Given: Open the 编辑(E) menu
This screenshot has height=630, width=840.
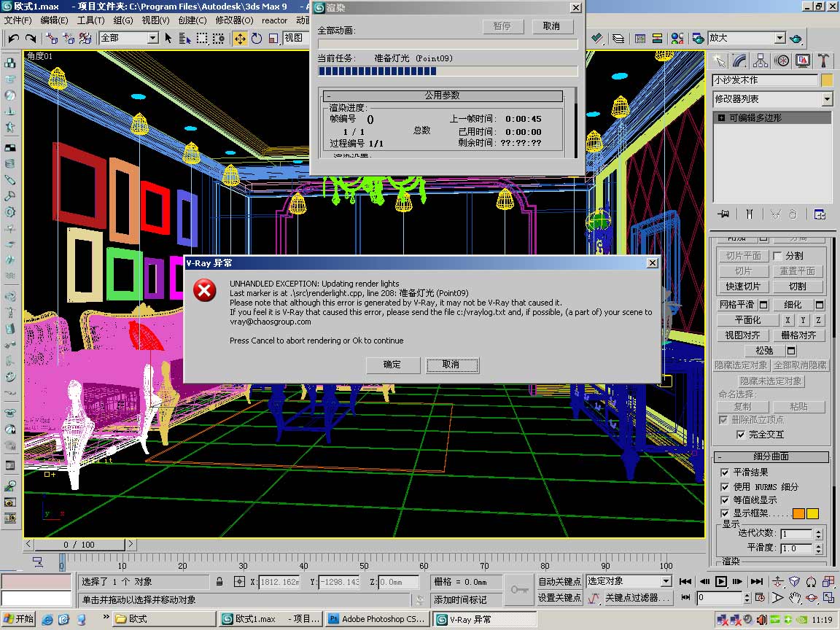Looking at the screenshot, I should coord(54,20).
